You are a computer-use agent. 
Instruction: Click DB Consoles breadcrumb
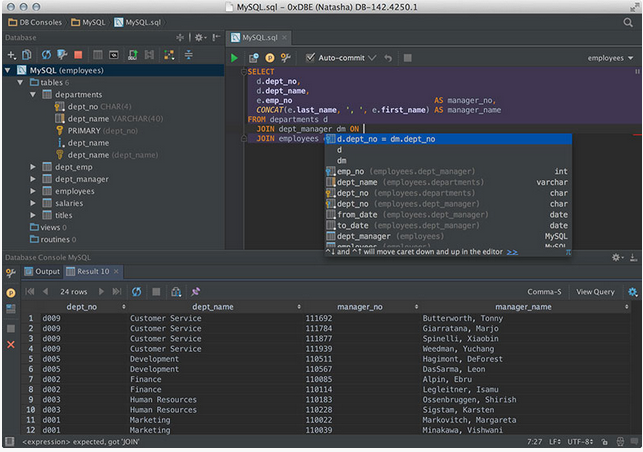coord(35,22)
